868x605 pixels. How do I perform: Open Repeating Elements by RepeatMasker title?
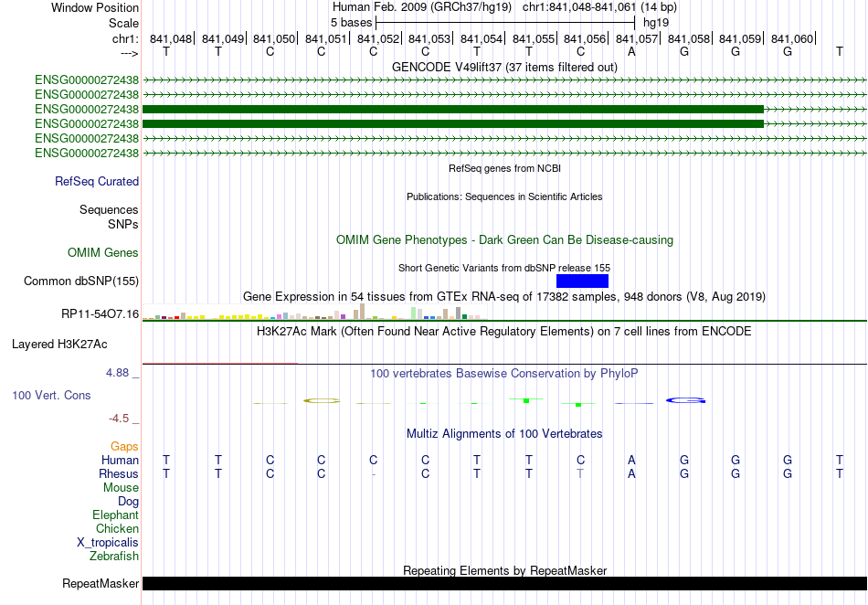504,570
